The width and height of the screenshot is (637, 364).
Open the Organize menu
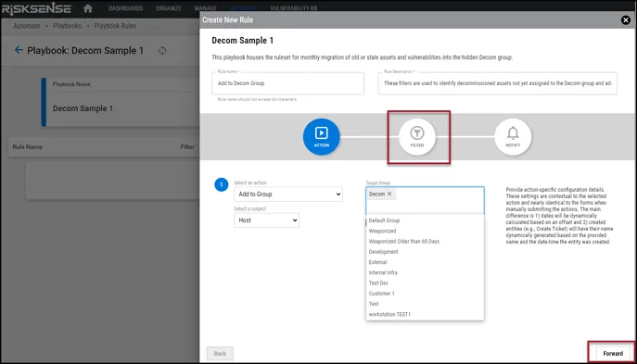pyautogui.click(x=168, y=8)
